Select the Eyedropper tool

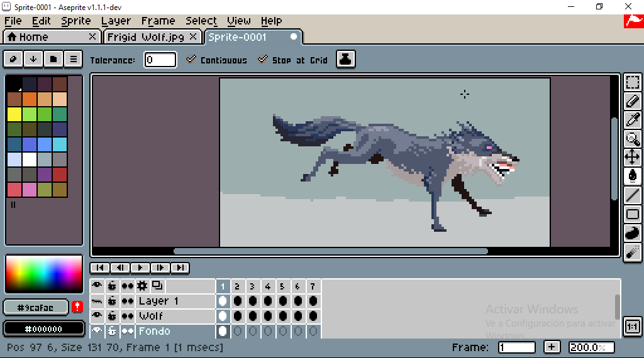(633, 120)
